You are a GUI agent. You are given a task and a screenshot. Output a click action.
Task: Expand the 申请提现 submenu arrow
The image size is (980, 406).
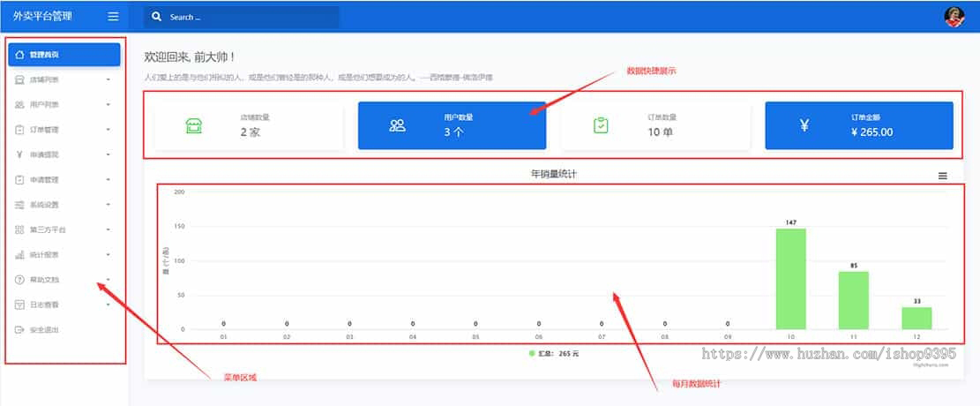[x=108, y=154]
